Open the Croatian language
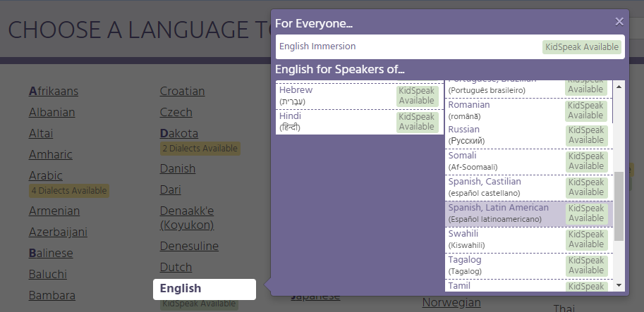 pyautogui.click(x=183, y=91)
